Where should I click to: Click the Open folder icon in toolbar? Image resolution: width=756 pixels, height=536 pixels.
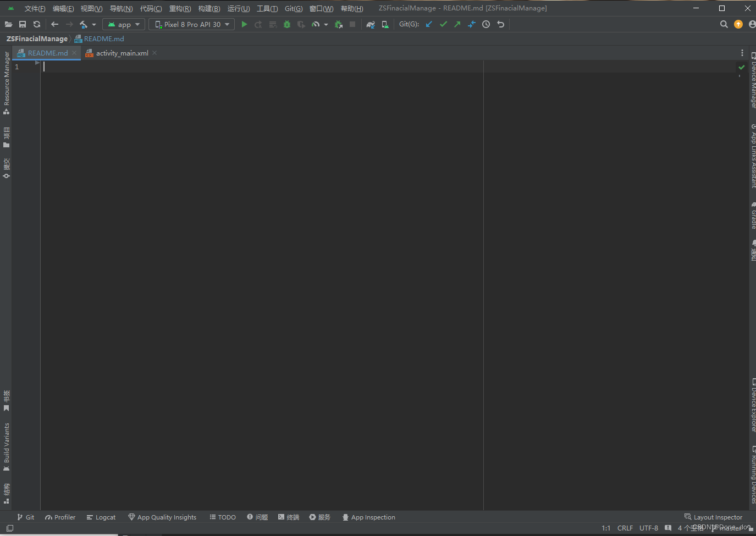tap(8, 24)
